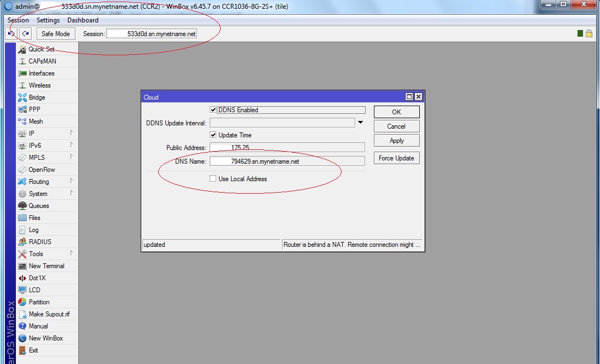
Task: Click the Force Update button
Action: [396, 158]
